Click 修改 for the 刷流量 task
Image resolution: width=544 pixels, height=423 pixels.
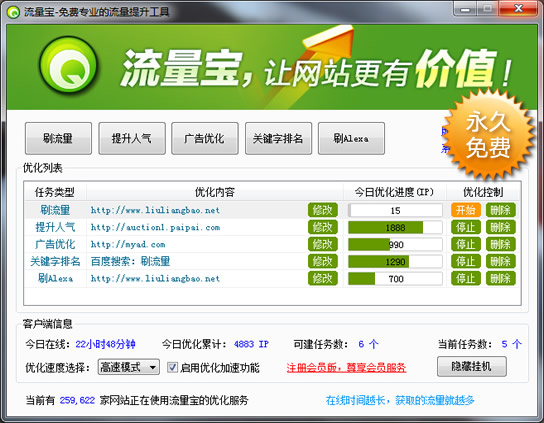point(323,210)
